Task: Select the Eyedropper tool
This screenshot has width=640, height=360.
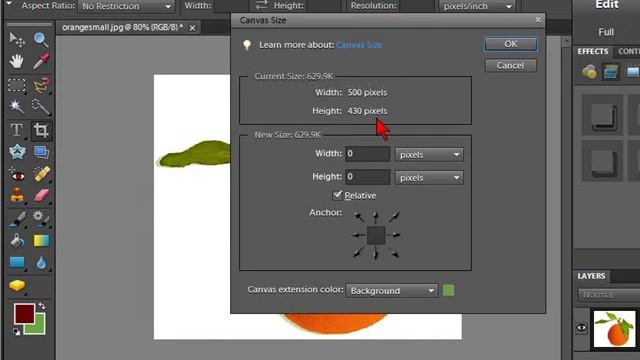Action: pos(41,61)
